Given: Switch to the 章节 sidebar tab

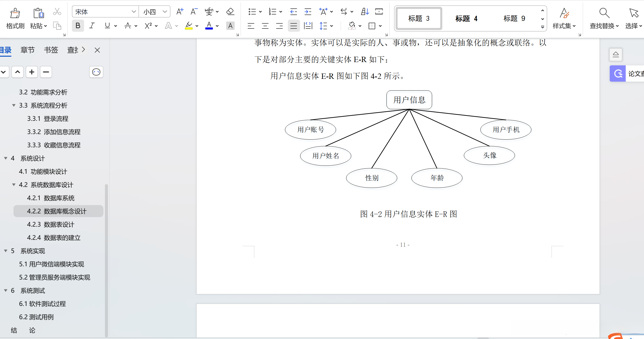Looking at the screenshot, I should (x=27, y=50).
